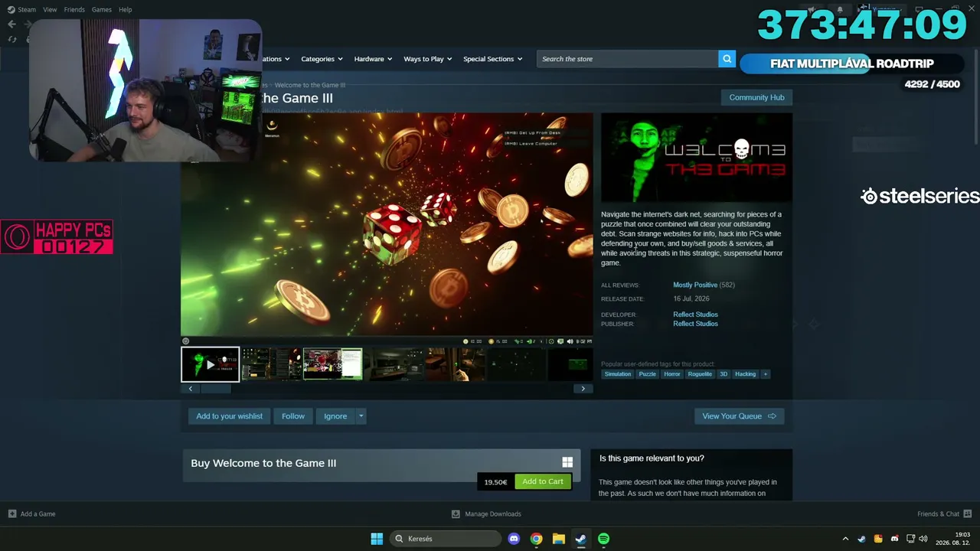Image resolution: width=980 pixels, height=551 pixels.
Task: Select the Hacking tag
Action: click(x=746, y=374)
